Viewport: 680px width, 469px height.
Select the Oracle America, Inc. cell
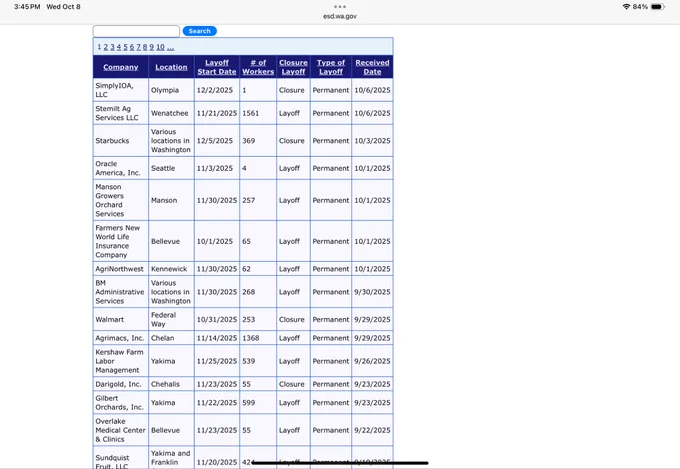coord(121,168)
